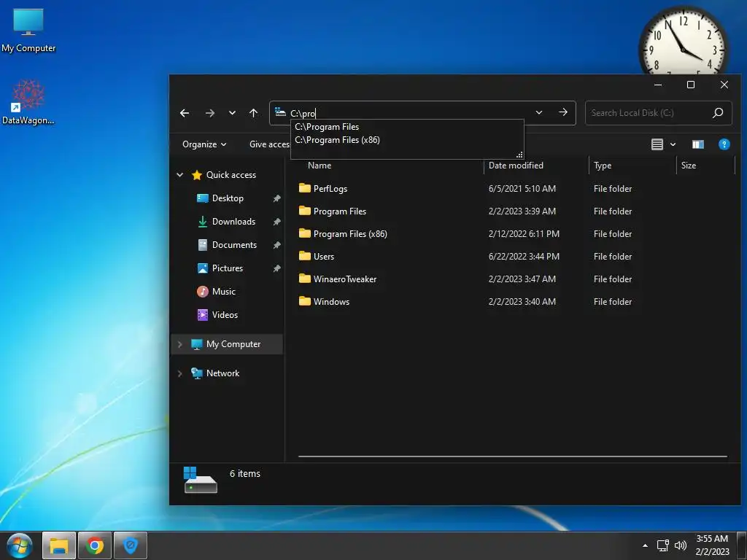
Task: Click the blue shield taskbar icon
Action: (131, 545)
